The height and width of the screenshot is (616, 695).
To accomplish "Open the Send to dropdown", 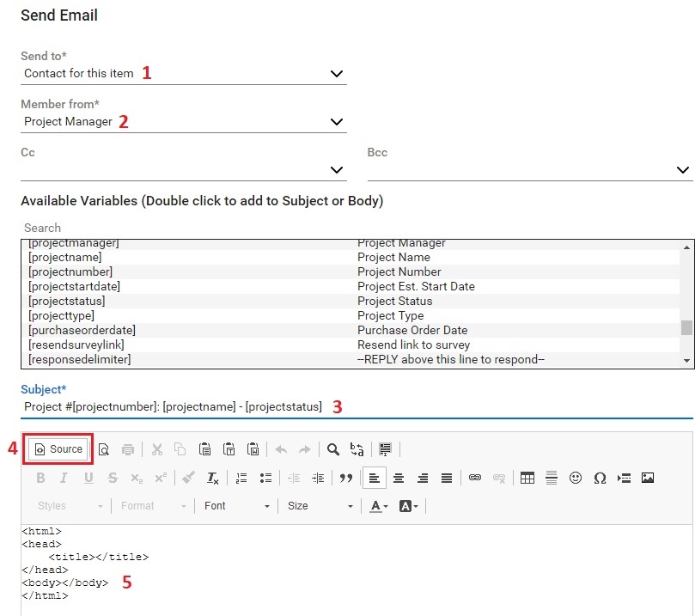I will tap(184, 74).
